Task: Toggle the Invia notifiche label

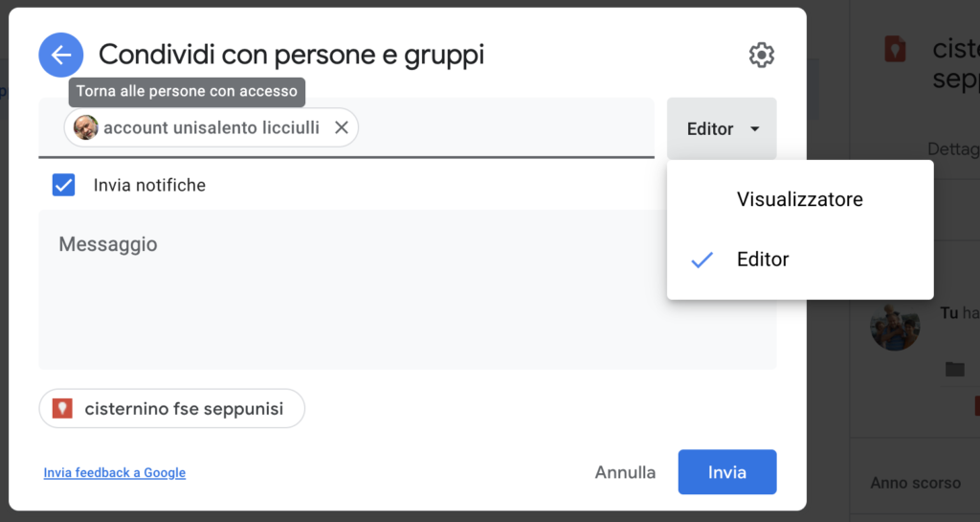Action: point(149,185)
